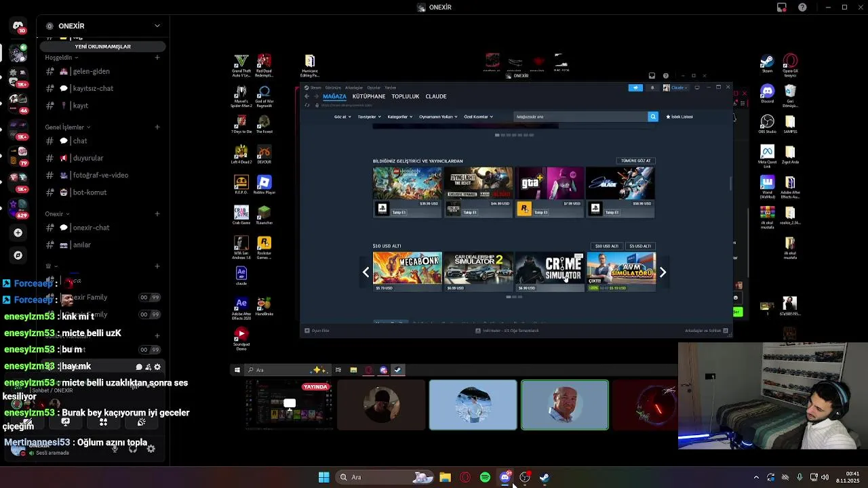Select TLauncher desktop icon
Viewport: 868px width, 488px height.
264,215
